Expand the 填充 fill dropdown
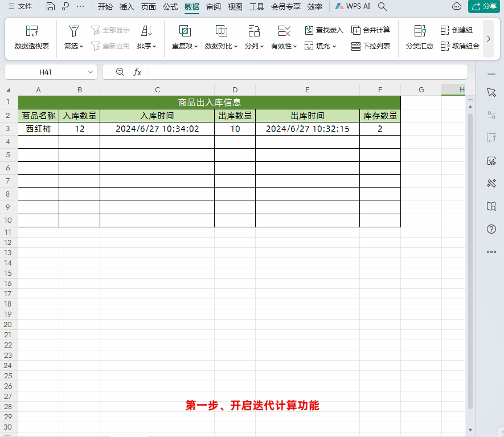This screenshot has width=504, height=437. tap(334, 46)
